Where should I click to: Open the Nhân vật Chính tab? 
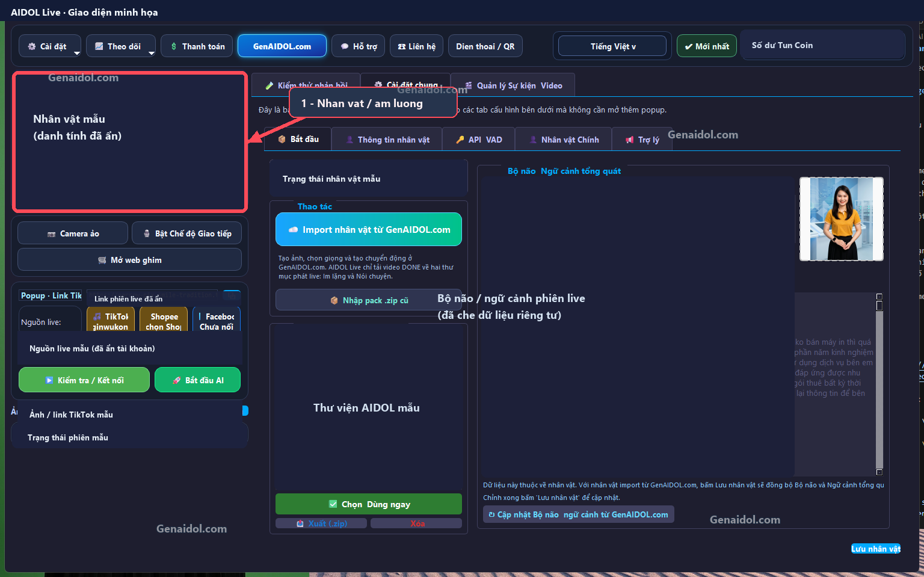click(x=564, y=140)
